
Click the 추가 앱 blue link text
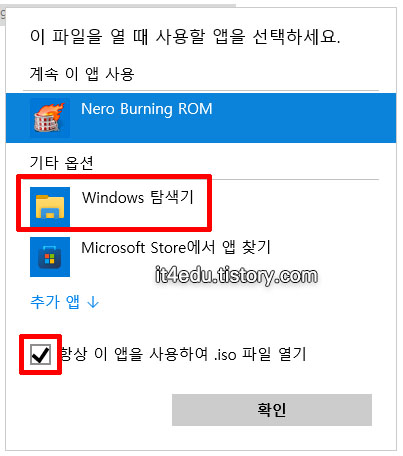tap(55, 302)
